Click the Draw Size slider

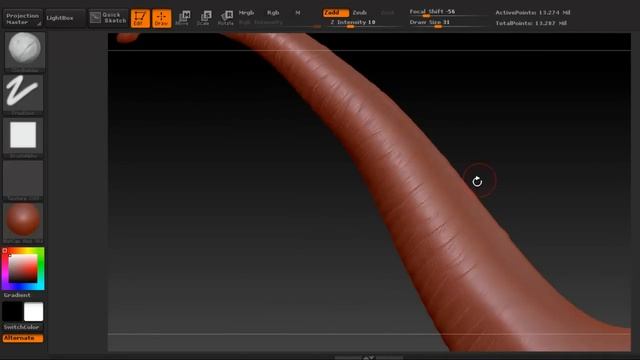pos(447,23)
